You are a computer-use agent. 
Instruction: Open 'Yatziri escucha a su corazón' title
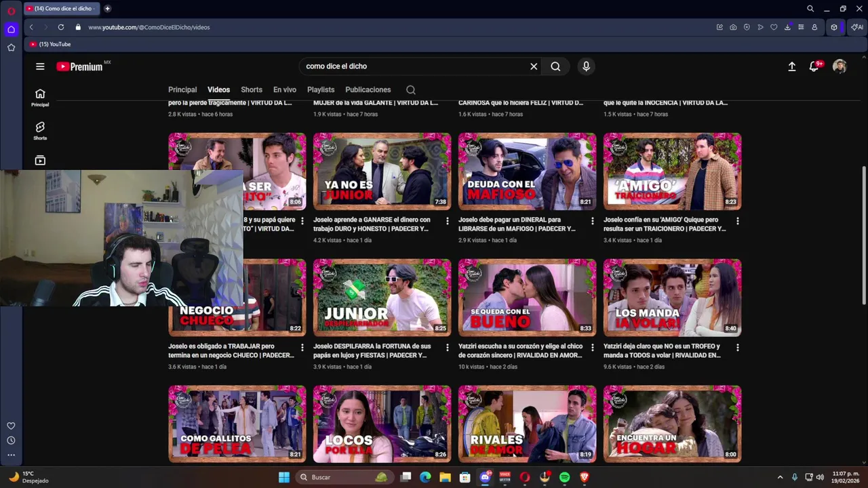pos(520,350)
